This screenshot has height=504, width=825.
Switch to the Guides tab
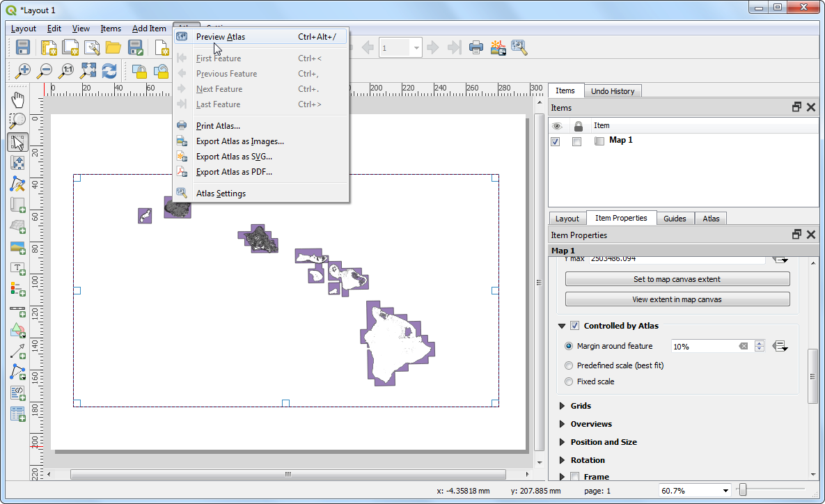point(675,219)
